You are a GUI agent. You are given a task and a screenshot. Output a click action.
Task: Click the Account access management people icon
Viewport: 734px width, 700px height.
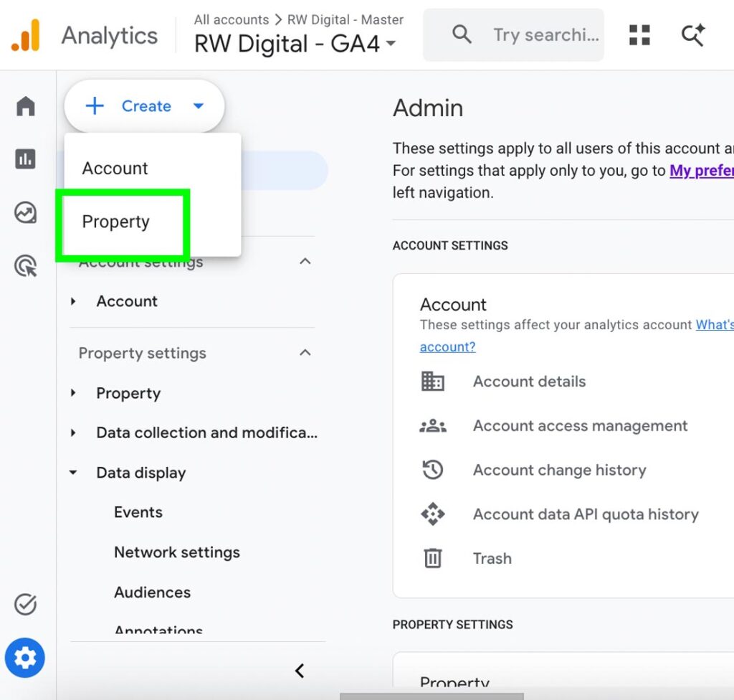(432, 425)
